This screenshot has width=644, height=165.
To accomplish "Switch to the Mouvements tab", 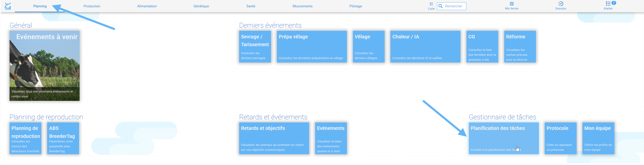I will tap(303, 6).
